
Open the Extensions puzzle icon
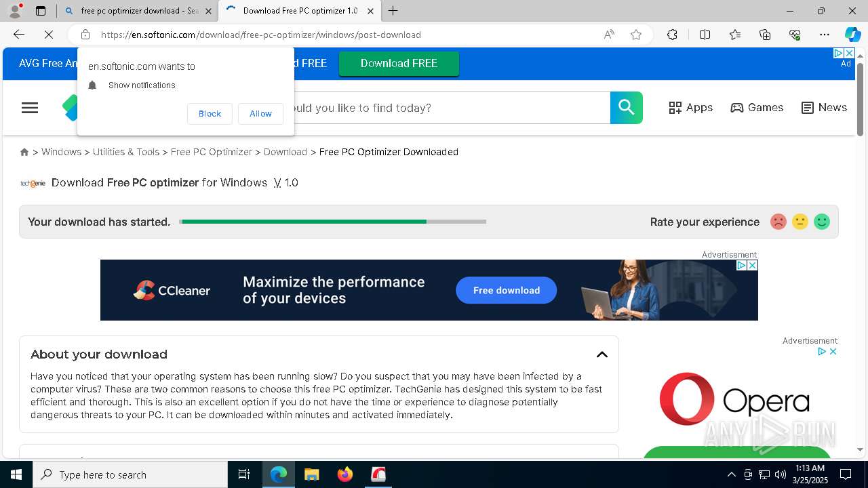[x=672, y=35]
